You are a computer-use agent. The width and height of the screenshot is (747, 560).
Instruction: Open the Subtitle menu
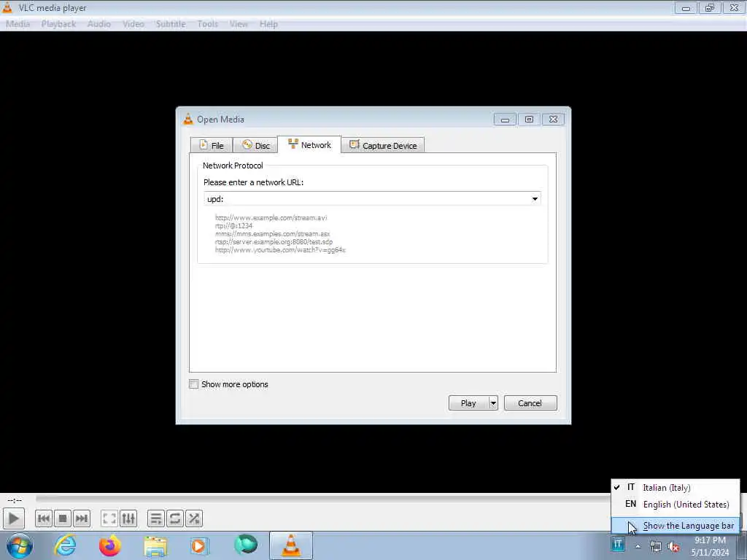(x=171, y=24)
